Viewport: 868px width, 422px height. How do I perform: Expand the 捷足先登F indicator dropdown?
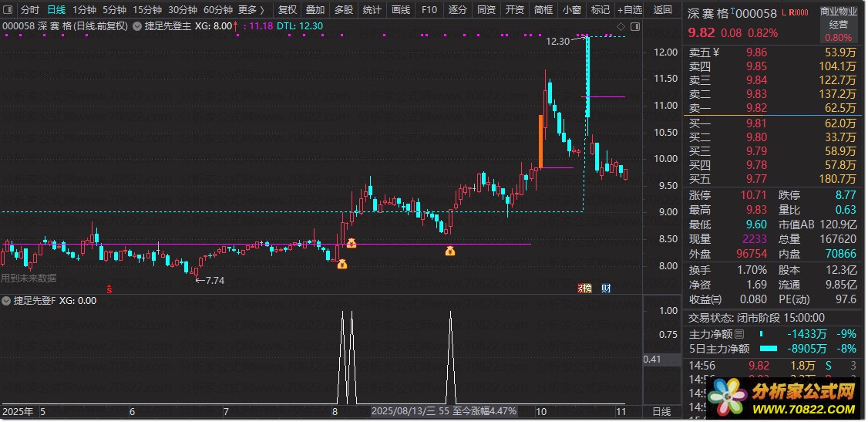7,301
